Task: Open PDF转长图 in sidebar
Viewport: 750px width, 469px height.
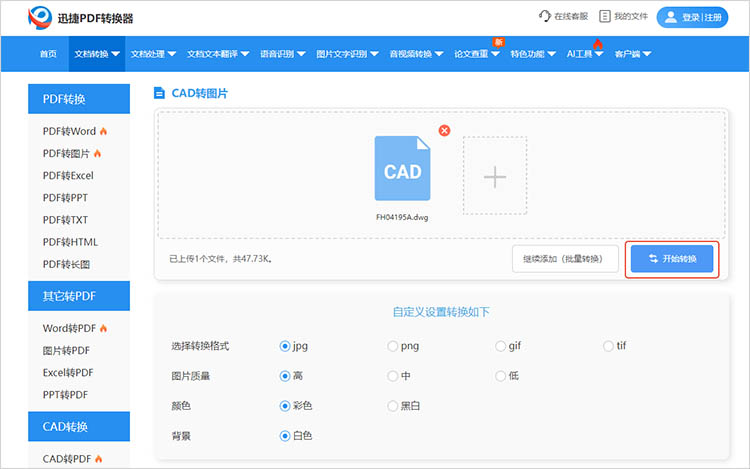Action: point(66,264)
